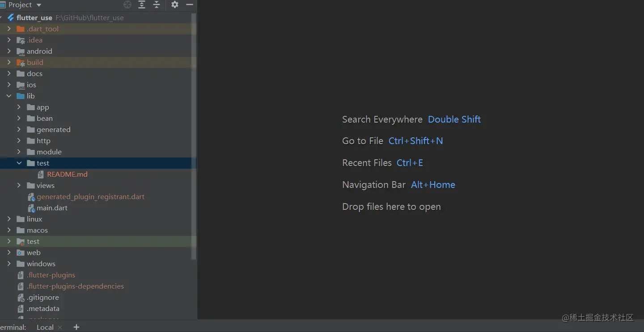The width and height of the screenshot is (644, 332).
Task: Click the macos folder icon
Action: pos(20,230)
